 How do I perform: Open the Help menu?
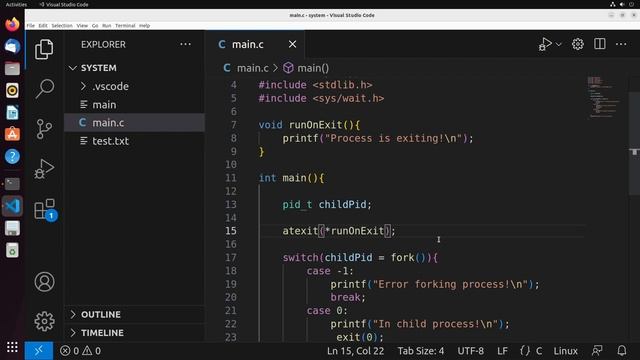click(x=144, y=25)
